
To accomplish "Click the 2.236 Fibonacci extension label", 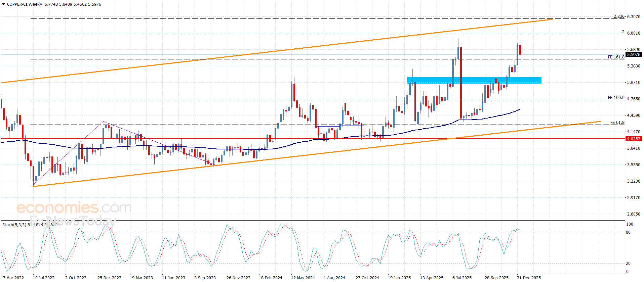I will [619, 16].
